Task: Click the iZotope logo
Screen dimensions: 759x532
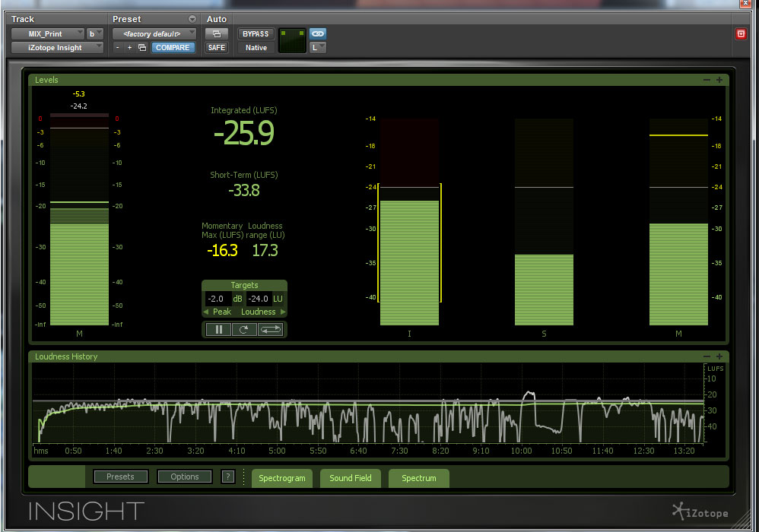Action: [x=700, y=511]
